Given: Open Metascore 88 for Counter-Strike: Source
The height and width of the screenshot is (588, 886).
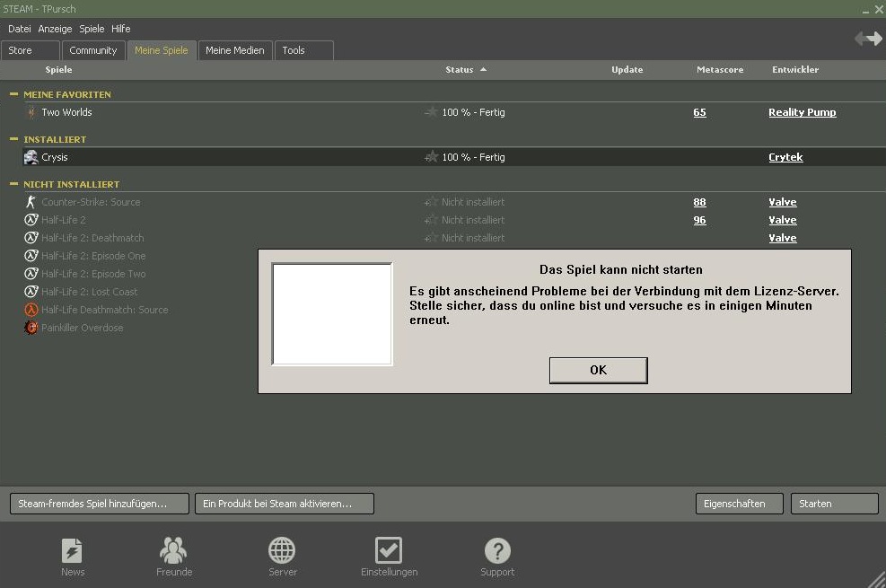Looking at the screenshot, I should point(699,202).
